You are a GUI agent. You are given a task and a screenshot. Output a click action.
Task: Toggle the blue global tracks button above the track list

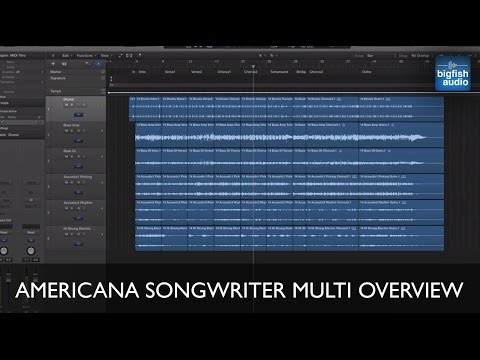point(99,64)
